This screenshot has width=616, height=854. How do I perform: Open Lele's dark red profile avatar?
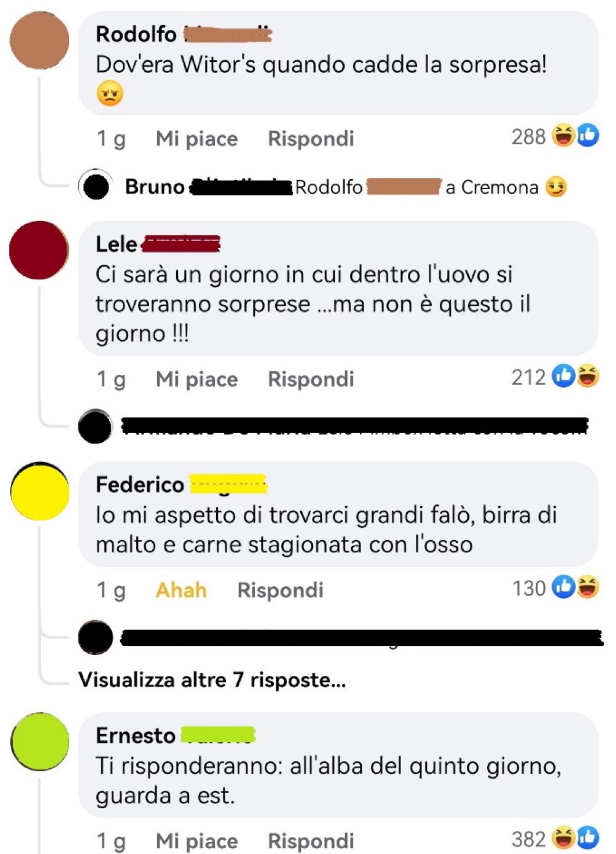pyautogui.click(x=39, y=250)
